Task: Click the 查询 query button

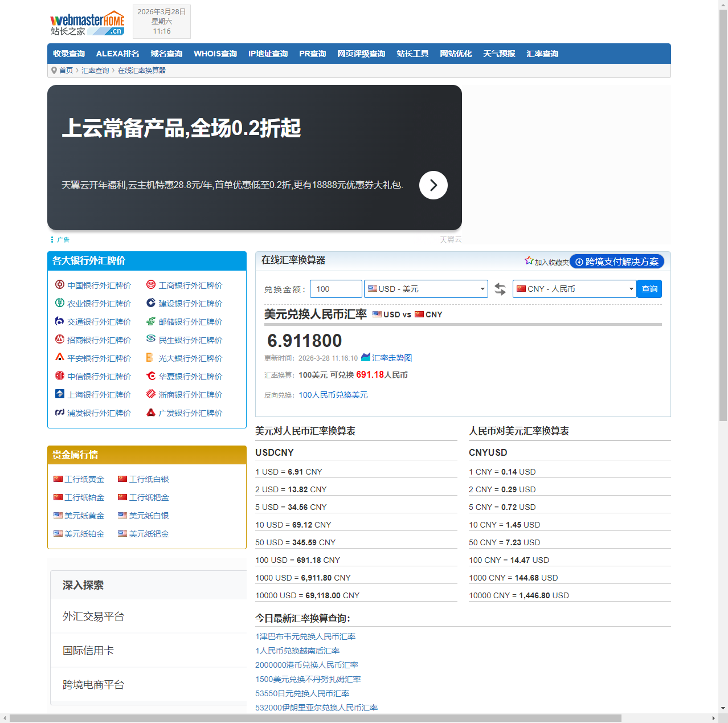Action: coord(649,289)
